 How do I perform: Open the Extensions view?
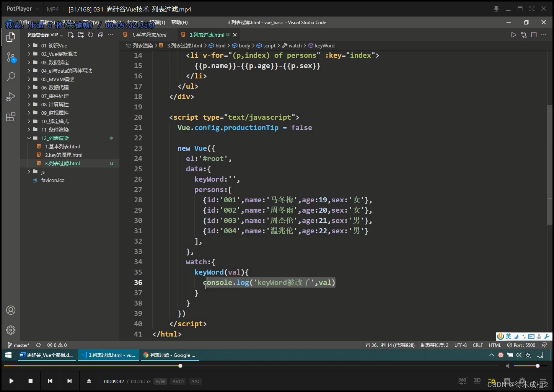point(11,117)
